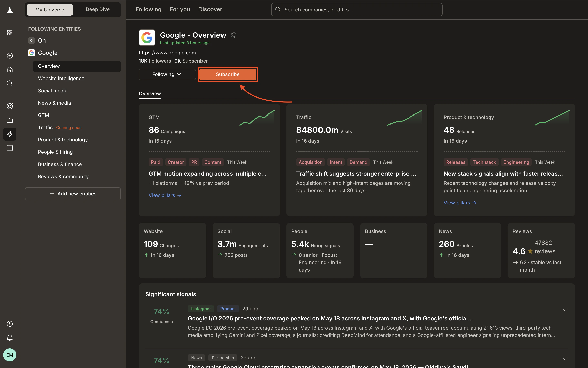Click the Creator tag in GTM card
The image size is (588, 368).
[x=176, y=162]
